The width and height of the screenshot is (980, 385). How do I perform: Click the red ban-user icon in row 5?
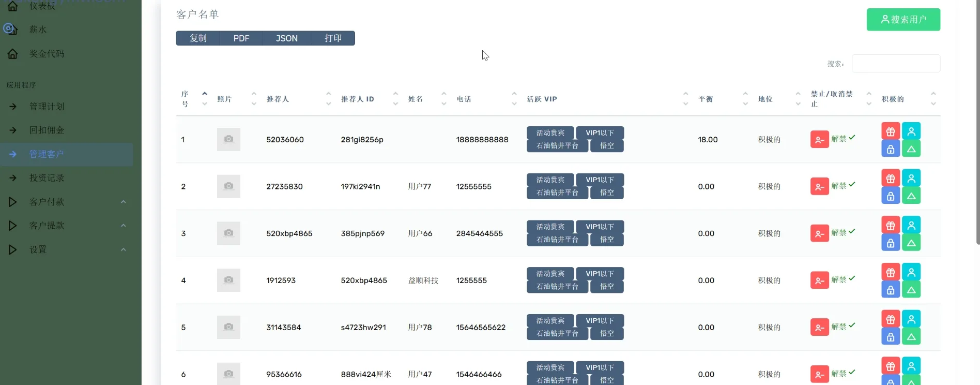[x=819, y=328]
